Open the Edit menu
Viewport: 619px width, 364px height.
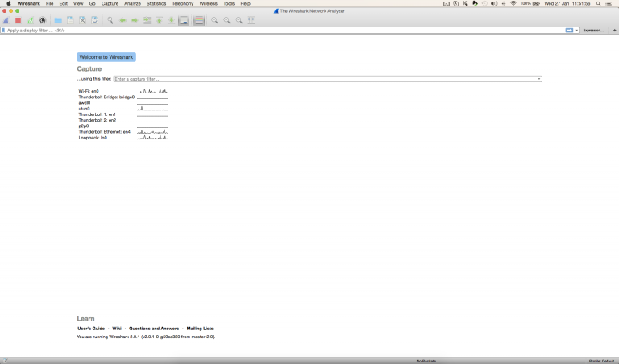click(x=63, y=3)
